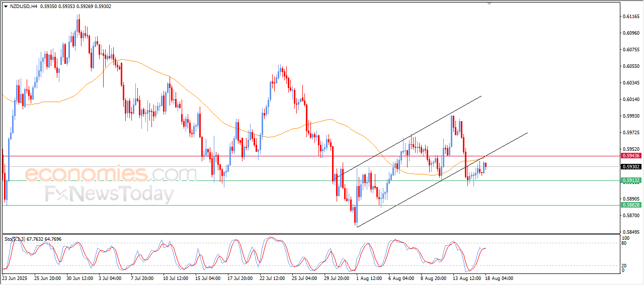Click the 0.61165 price axis label

pyautogui.click(x=630, y=17)
